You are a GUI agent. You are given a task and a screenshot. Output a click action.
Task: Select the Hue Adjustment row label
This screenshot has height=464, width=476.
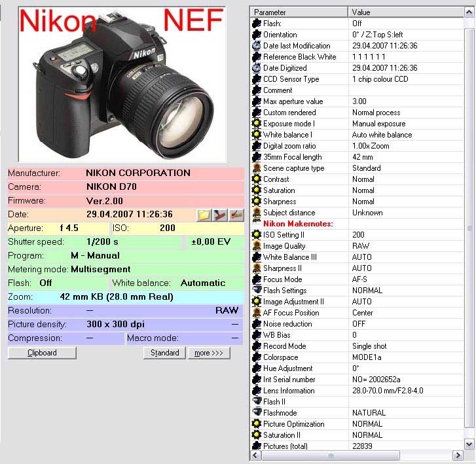pyautogui.click(x=288, y=368)
